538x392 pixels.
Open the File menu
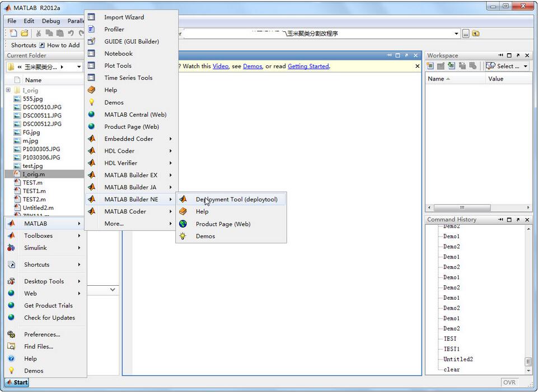[x=12, y=21]
